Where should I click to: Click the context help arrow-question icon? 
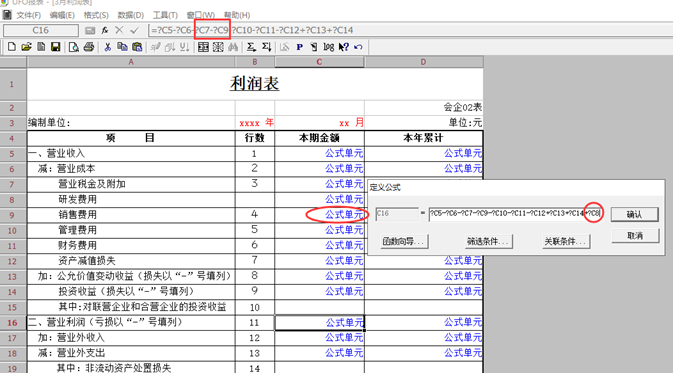343,47
